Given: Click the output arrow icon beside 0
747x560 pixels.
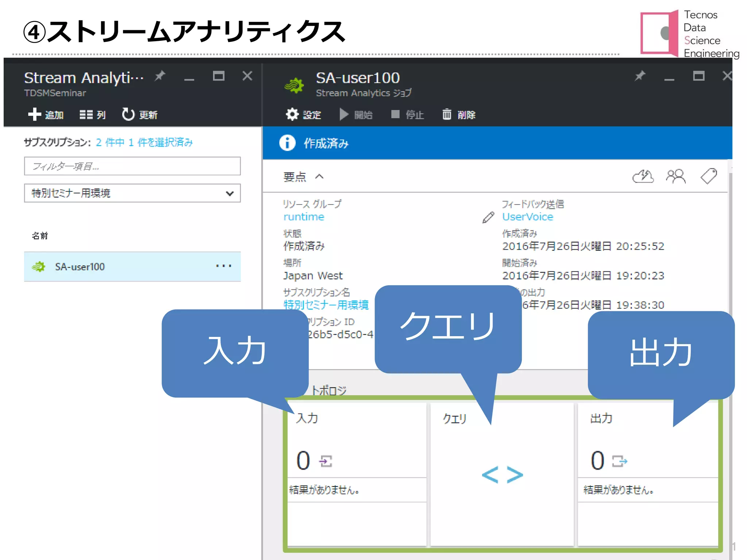Looking at the screenshot, I should click(619, 461).
